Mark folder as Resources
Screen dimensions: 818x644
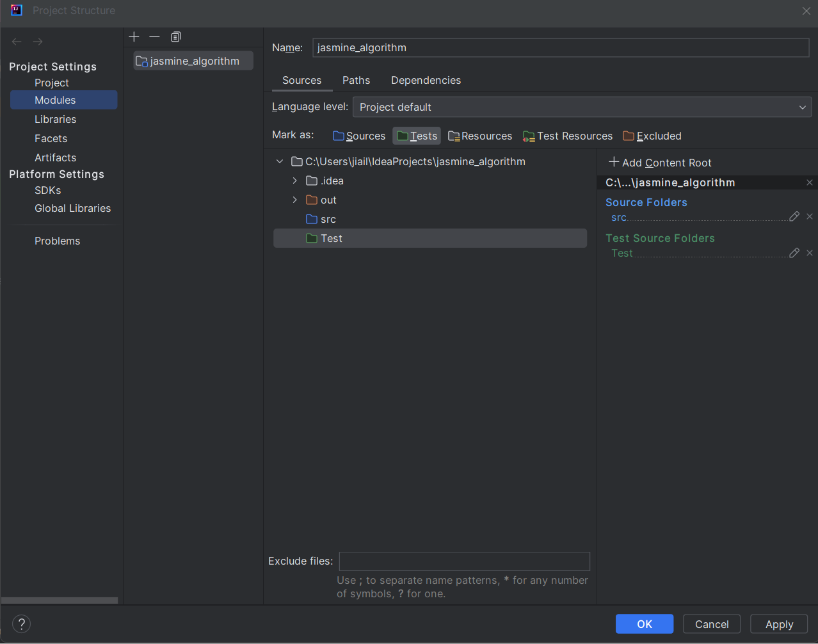(480, 136)
